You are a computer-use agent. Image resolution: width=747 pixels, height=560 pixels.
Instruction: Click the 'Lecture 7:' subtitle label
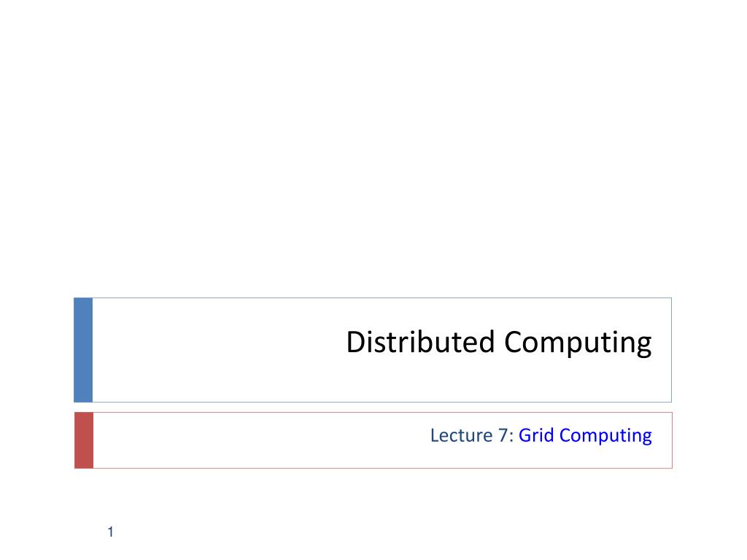[472, 435]
